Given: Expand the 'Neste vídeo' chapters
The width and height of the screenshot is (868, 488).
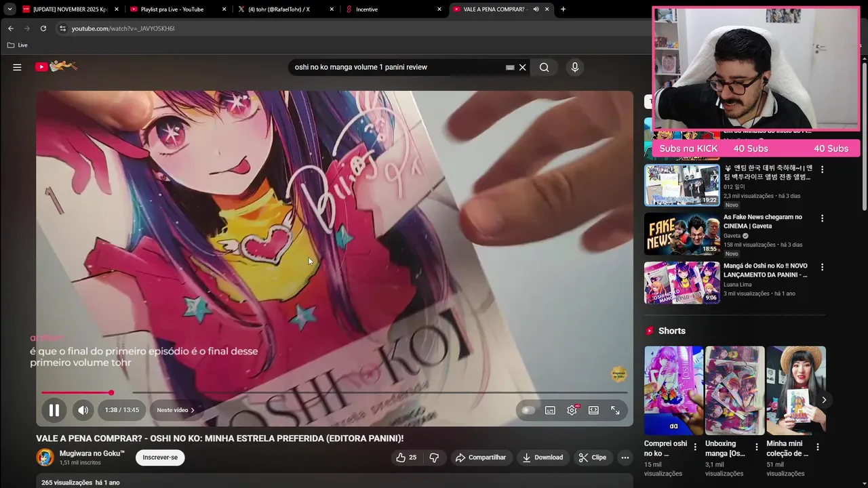Looking at the screenshot, I should [176, 410].
